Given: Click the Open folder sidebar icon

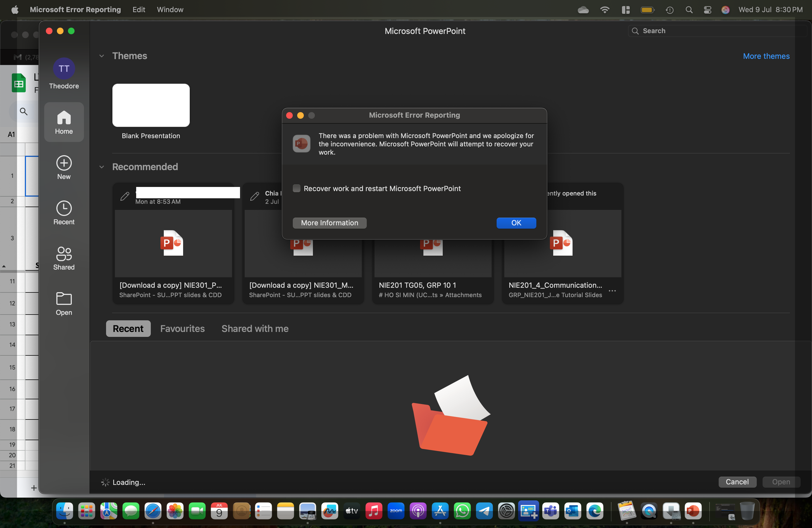Looking at the screenshot, I should [x=64, y=303].
